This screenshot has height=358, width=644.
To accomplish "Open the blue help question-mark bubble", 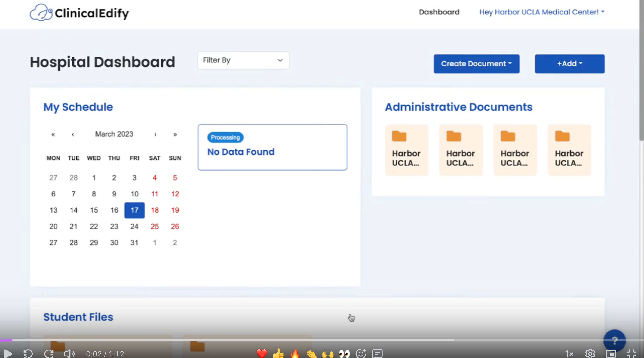I will [615, 341].
